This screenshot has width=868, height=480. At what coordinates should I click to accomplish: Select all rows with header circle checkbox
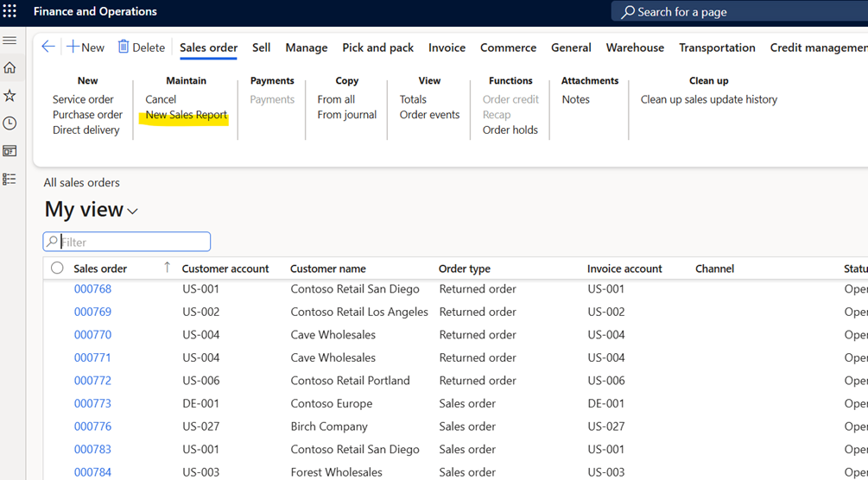[x=57, y=268]
